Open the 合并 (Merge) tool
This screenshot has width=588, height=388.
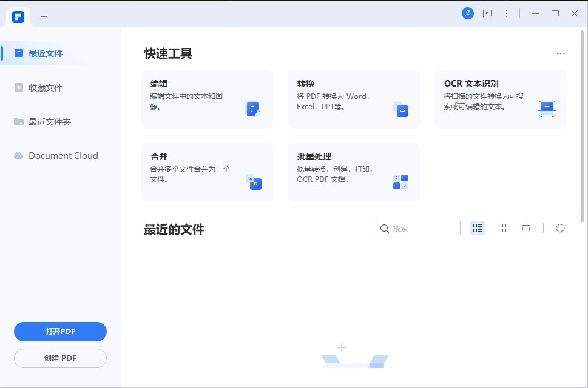point(206,172)
